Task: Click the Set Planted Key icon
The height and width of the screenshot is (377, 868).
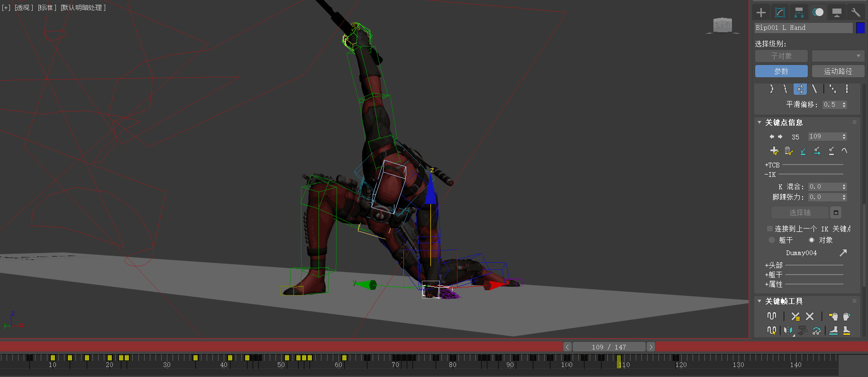Action: 803,151
